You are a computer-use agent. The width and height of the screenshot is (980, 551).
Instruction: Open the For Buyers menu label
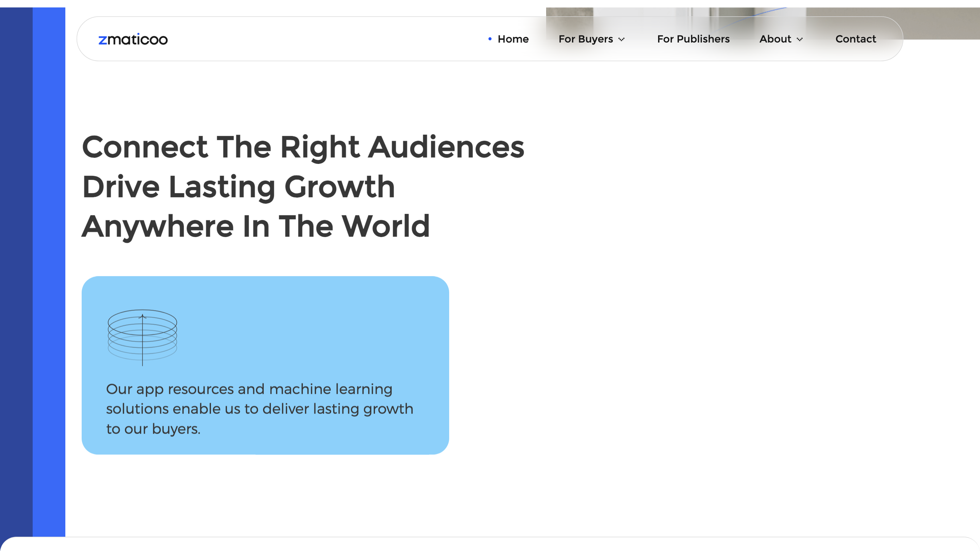pos(586,39)
